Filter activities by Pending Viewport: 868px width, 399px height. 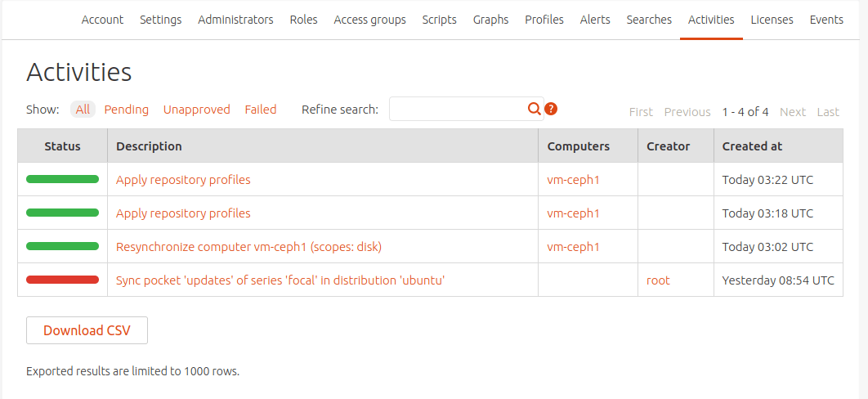[127, 110]
